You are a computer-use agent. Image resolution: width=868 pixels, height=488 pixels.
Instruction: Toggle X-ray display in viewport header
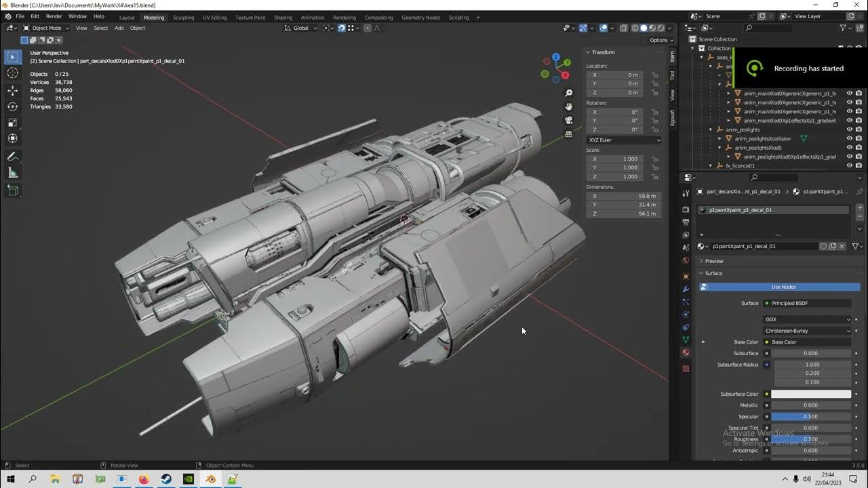[x=623, y=28]
